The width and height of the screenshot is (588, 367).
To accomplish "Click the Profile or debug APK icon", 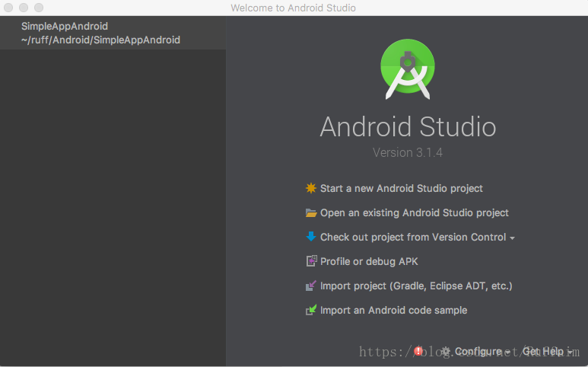I will click(x=311, y=261).
